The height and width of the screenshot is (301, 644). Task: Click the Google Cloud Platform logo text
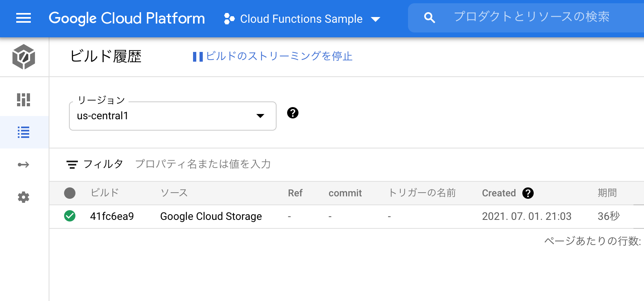(127, 18)
